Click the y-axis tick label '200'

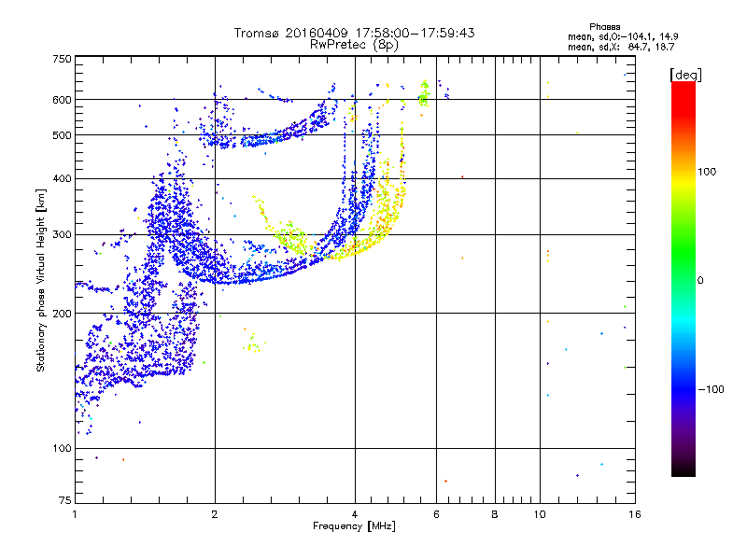tap(62, 314)
